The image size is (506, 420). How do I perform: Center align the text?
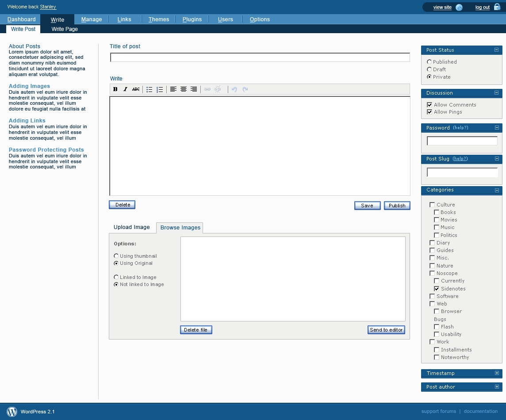point(184,89)
